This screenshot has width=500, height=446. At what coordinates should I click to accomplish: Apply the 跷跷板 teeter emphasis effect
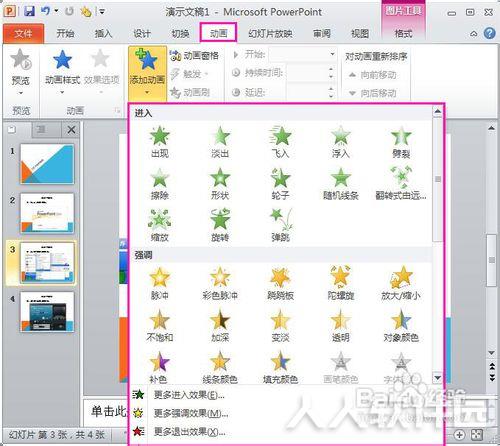click(x=280, y=284)
